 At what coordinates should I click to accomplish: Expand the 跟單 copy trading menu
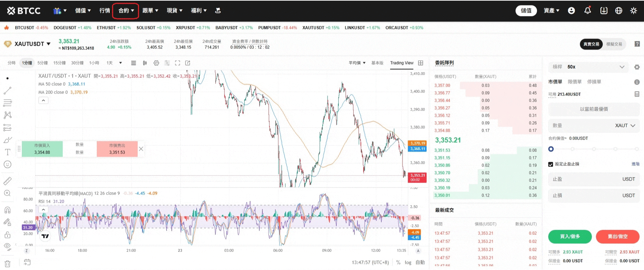(150, 11)
